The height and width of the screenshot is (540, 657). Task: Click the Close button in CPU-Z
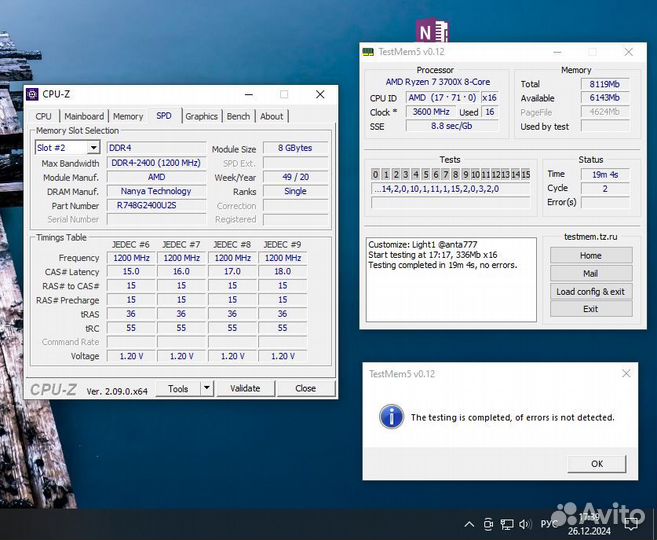tap(305, 388)
